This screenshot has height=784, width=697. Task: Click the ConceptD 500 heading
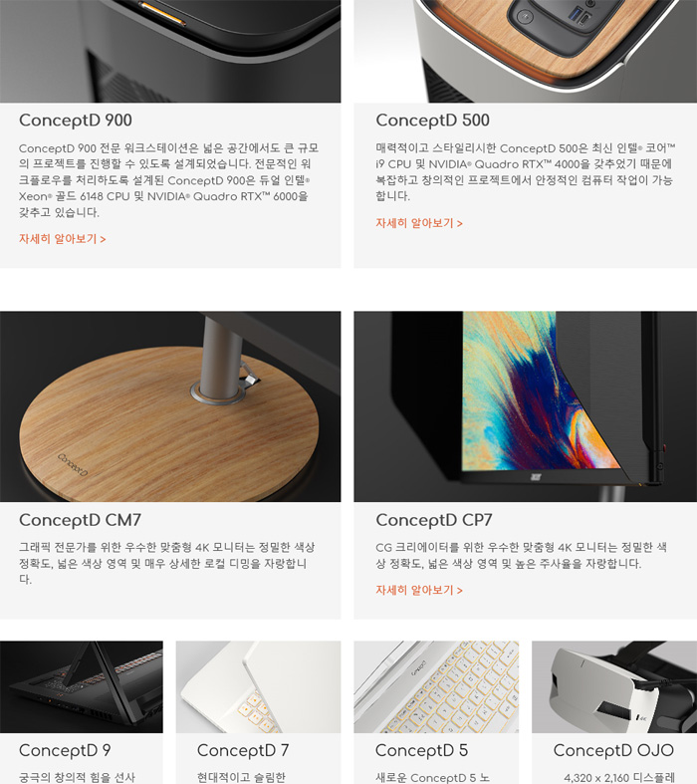[433, 120]
